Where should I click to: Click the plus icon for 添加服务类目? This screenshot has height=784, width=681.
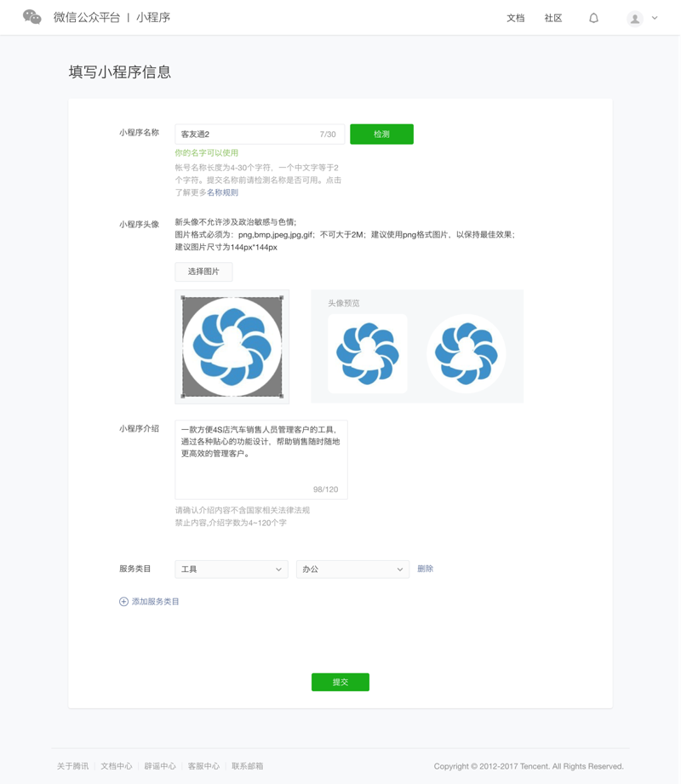pyautogui.click(x=123, y=602)
